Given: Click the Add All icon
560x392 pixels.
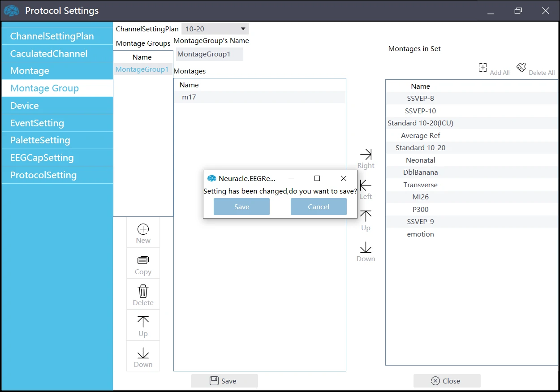Looking at the screenshot, I should click(483, 68).
